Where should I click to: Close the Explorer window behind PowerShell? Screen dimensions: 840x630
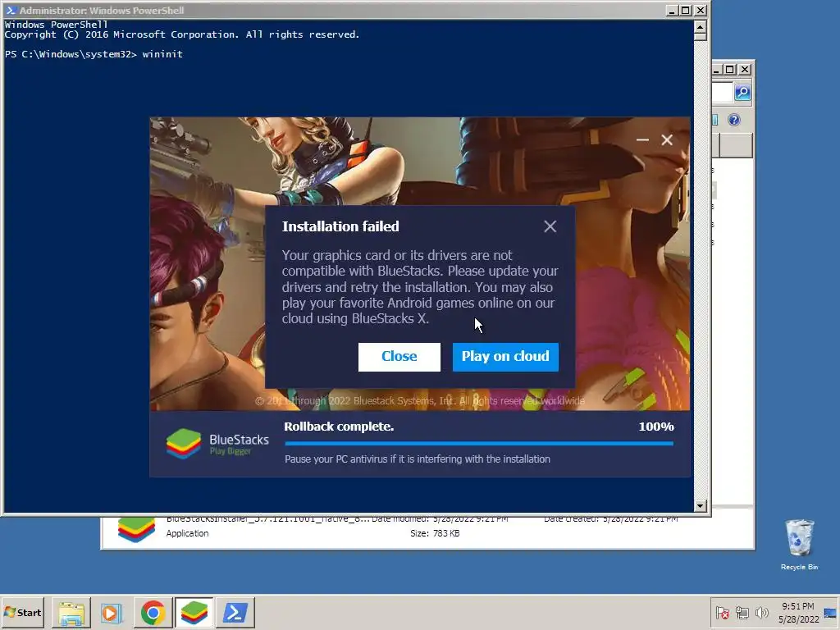click(745, 70)
